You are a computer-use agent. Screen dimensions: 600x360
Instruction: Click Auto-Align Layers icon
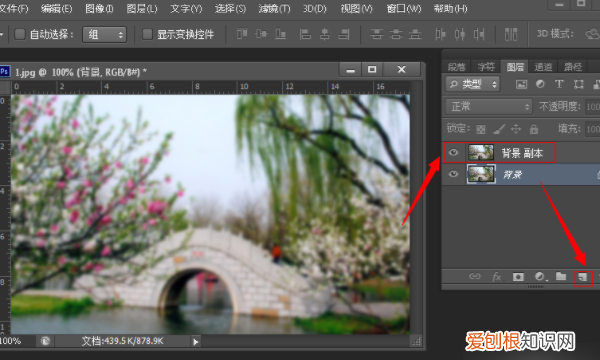(x=511, y=34)
